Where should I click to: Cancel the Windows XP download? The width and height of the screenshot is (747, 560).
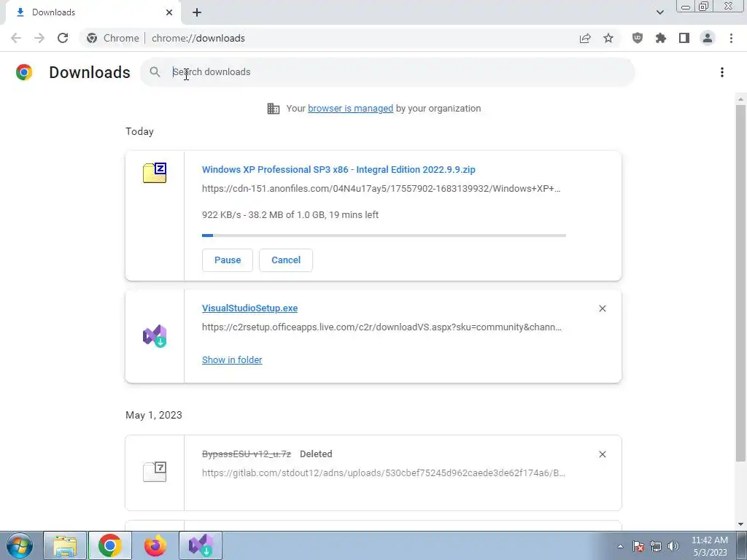(286, 260)
